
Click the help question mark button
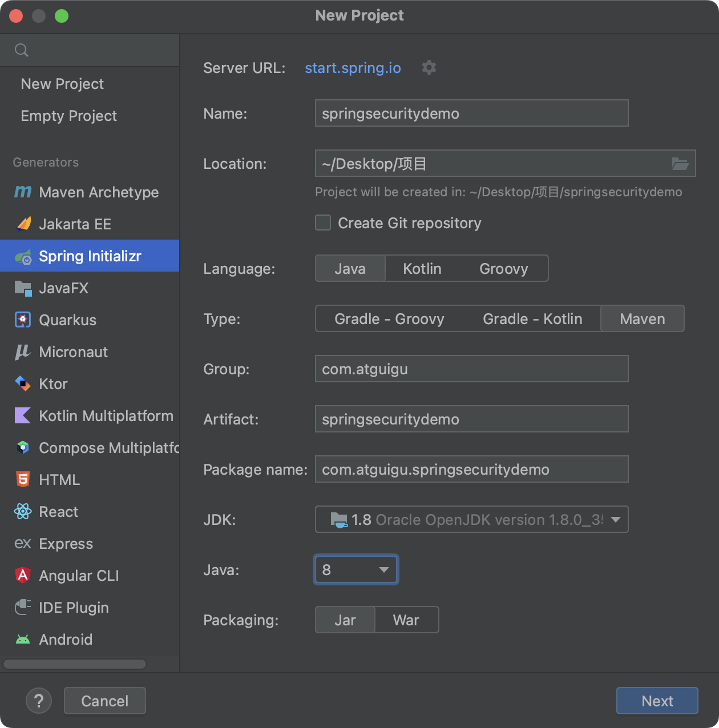click(39, 701)
